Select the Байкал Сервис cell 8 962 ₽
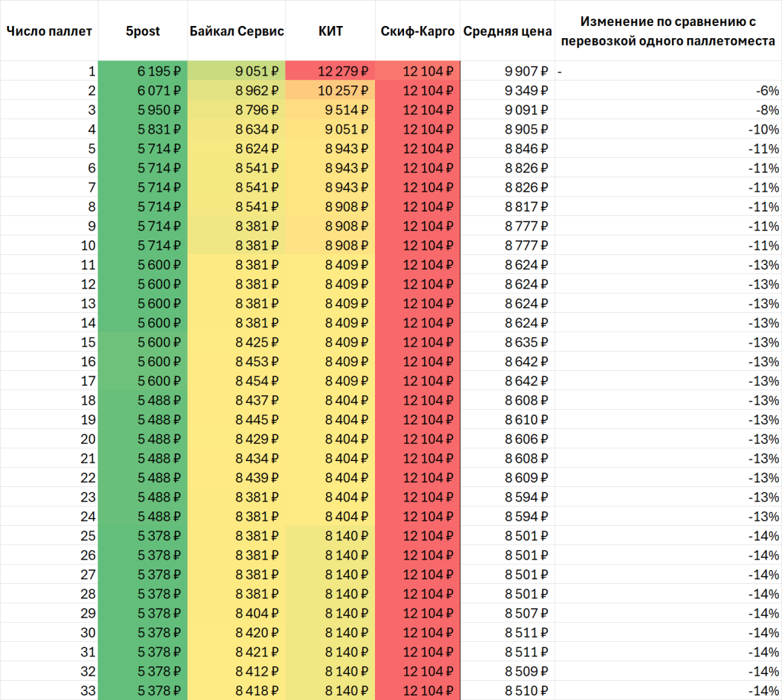Image resolution: width=782 pixels, height=700 pixels. click(x=236, y=91)
